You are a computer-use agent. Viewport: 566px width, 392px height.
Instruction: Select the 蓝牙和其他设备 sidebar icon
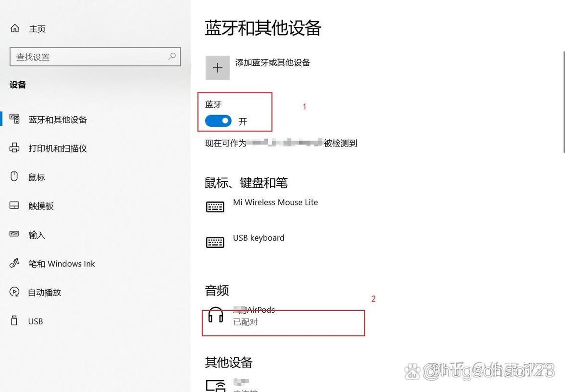pyautogui.click(x=15, y=119)
